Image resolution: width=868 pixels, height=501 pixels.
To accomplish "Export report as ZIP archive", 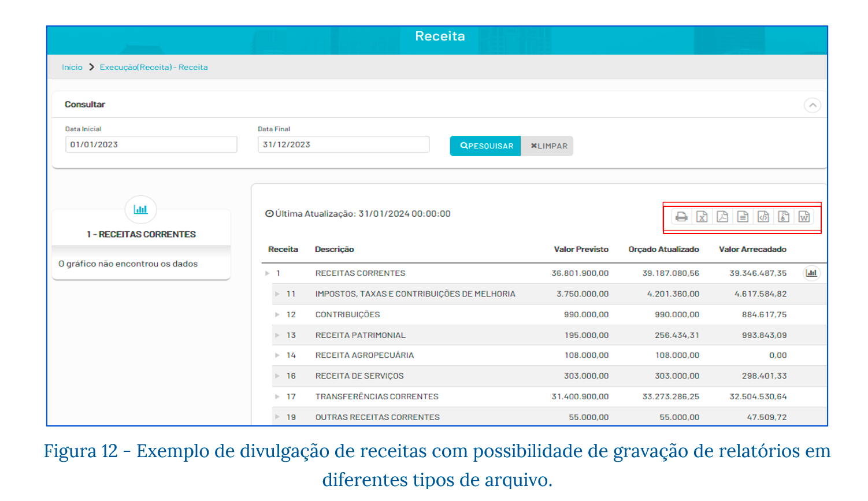I will (x=784, y=217).
